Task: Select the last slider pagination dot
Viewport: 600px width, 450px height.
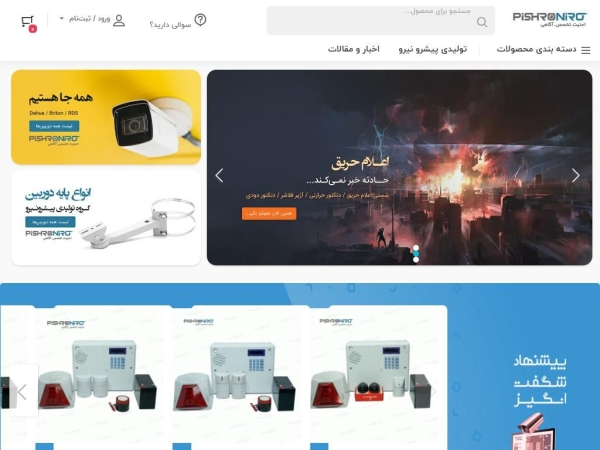Action: tap(416, 259)
